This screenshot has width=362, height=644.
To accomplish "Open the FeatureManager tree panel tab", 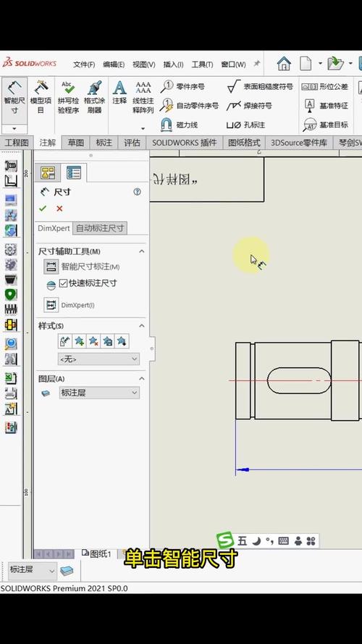I will pos(48,173).
